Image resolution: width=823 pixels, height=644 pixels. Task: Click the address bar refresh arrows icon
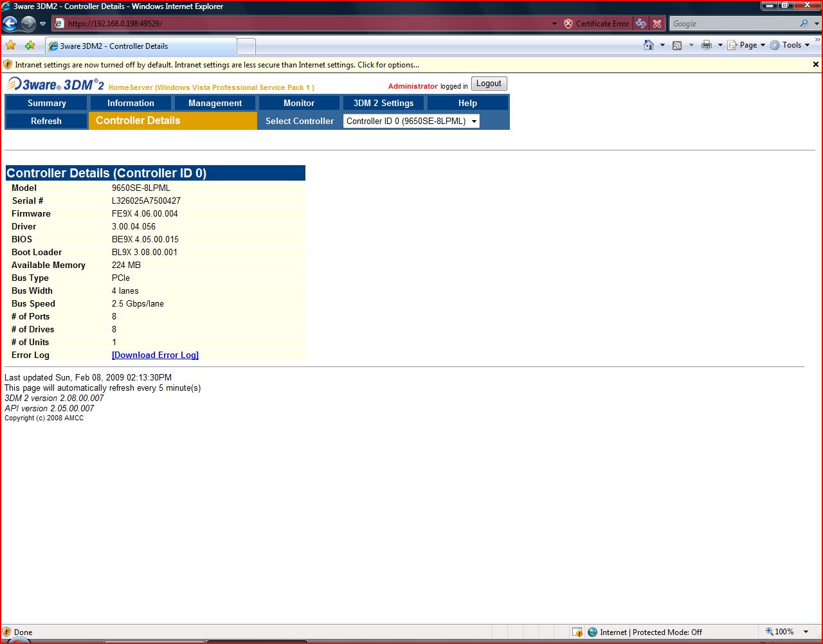(641, 24)
